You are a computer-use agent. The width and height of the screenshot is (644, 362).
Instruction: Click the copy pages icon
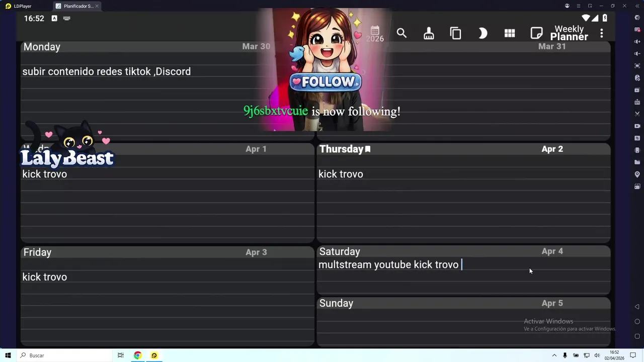[x=455, y=33]
